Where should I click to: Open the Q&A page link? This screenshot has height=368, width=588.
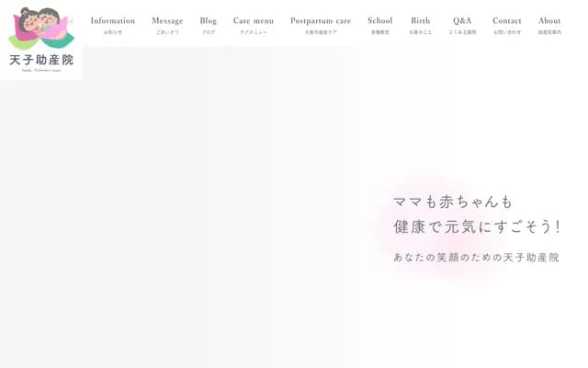[x=462, y=20]
